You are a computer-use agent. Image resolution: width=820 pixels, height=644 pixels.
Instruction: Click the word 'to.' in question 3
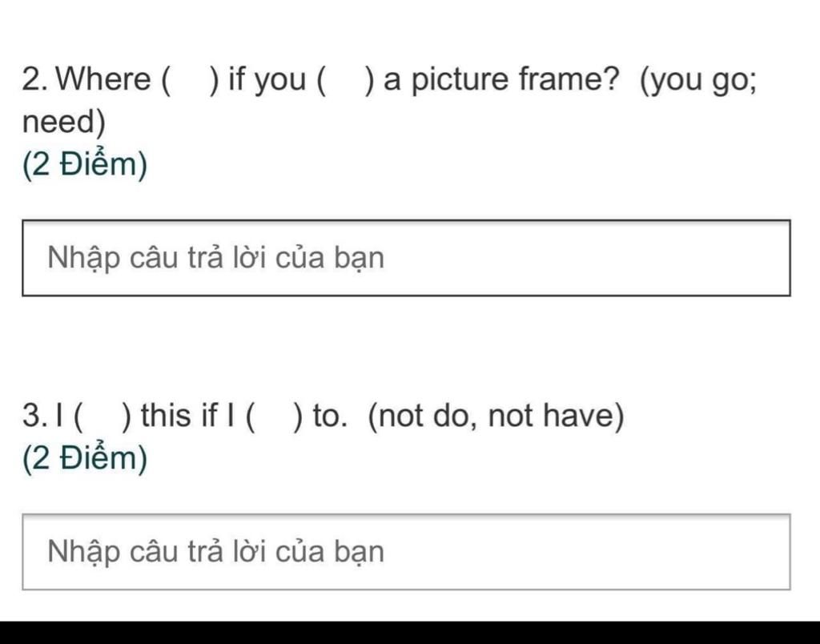[x=330, y=417]
